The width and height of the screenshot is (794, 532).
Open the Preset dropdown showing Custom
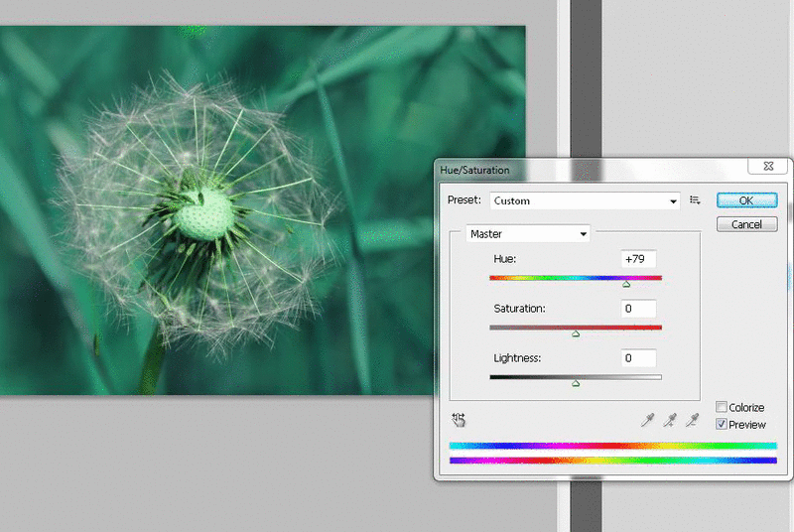tap(585, 200)
